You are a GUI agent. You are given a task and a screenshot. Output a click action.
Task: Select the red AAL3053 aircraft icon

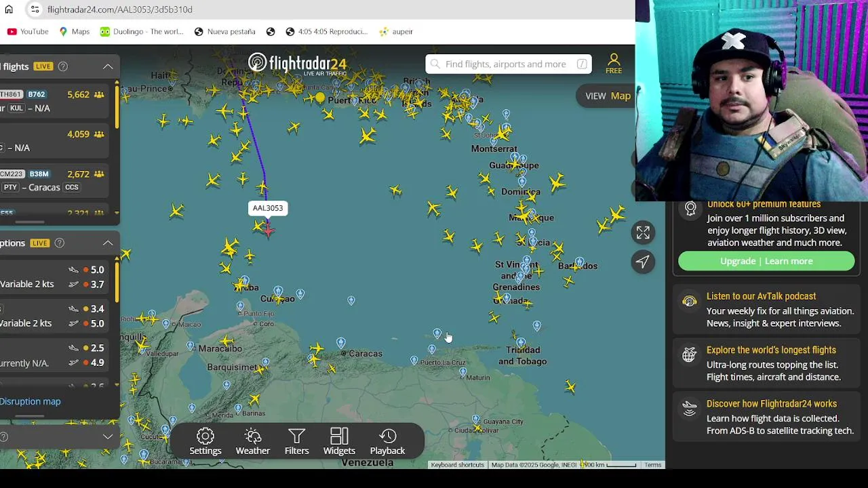pos(268,230)
